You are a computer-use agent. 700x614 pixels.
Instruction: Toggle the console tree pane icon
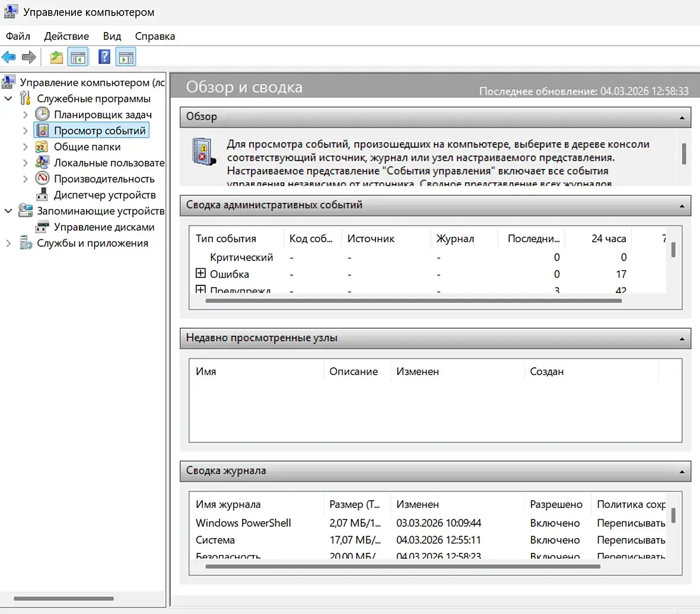78,57
